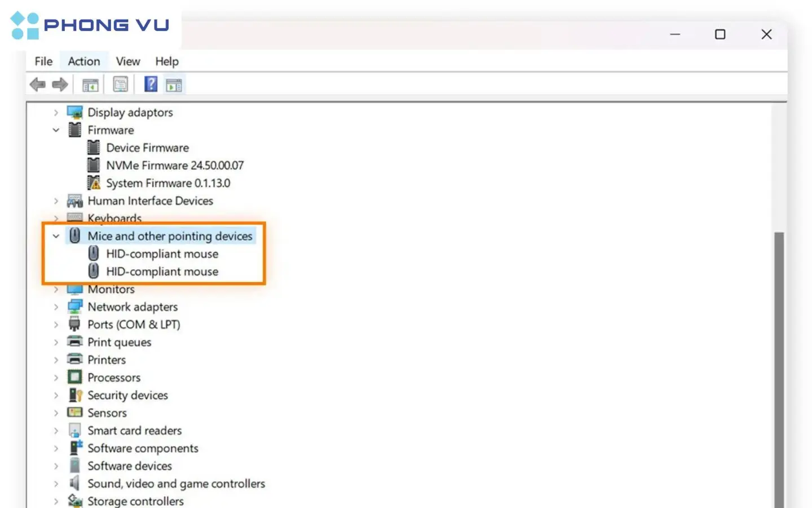Screen dimensions: 812x508
Task: Collapse the Firmware category
Action: [x=56, y=130]
